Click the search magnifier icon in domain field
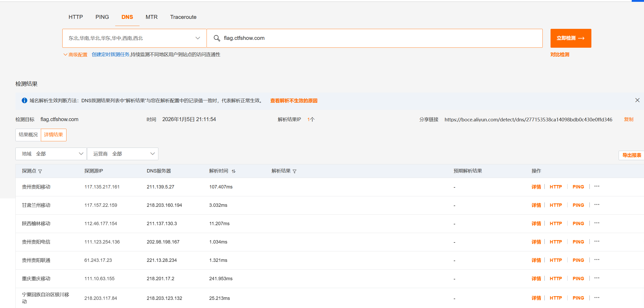This screenshot has height=308, width=644. (x=217, y=38)
